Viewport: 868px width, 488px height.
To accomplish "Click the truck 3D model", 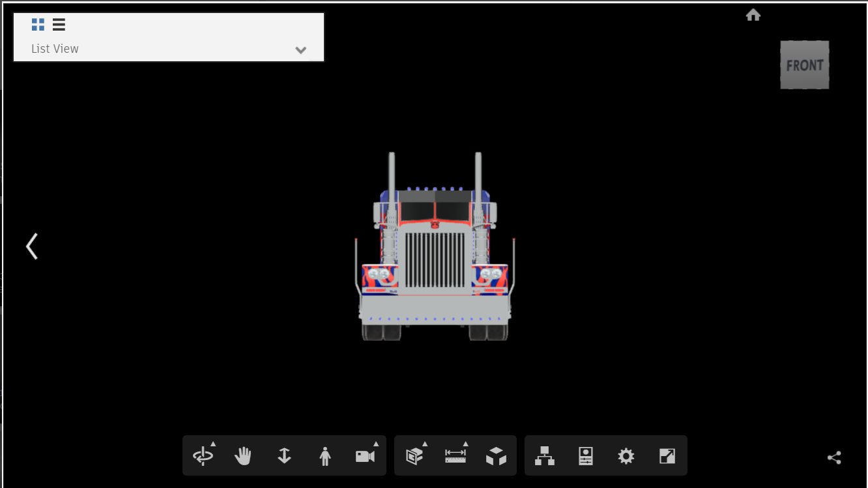I will [435, 246].
